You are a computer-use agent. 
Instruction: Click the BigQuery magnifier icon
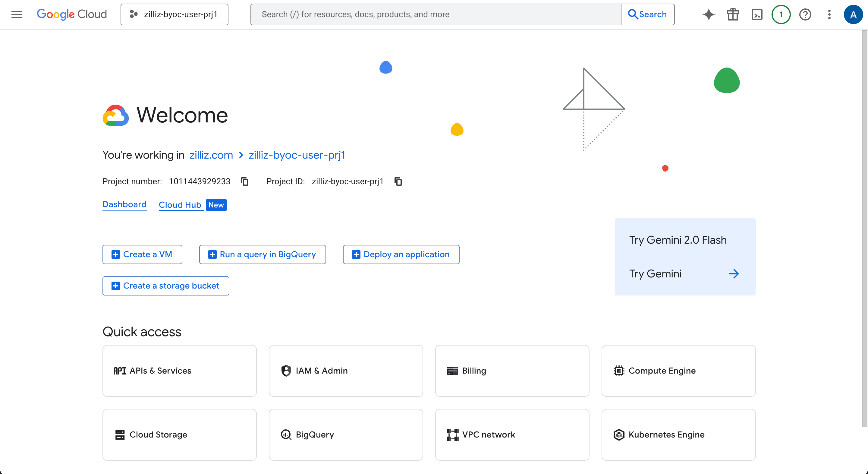286,435
